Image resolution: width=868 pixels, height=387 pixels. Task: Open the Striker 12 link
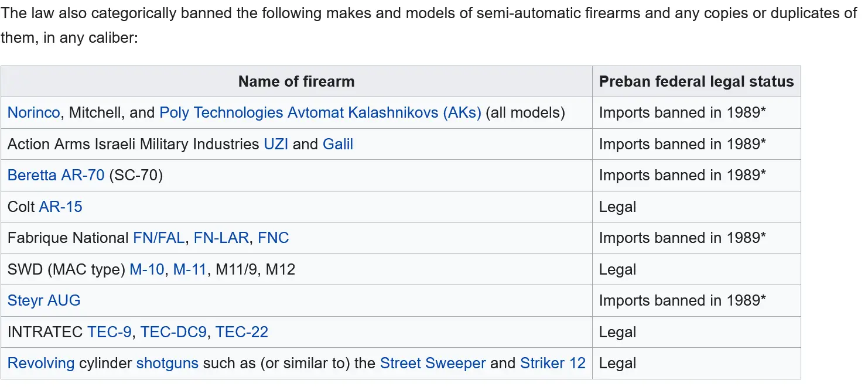[553, 364]
